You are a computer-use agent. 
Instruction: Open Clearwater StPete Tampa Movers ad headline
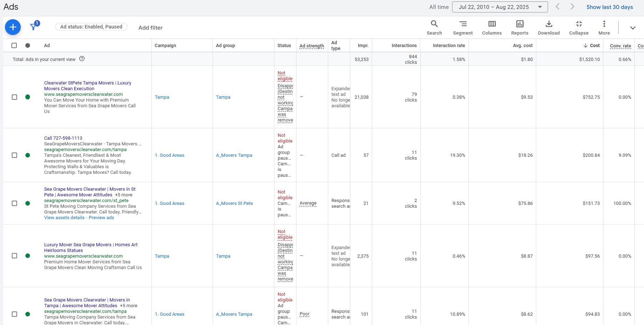pyautogui.click(x=87, y=86)
